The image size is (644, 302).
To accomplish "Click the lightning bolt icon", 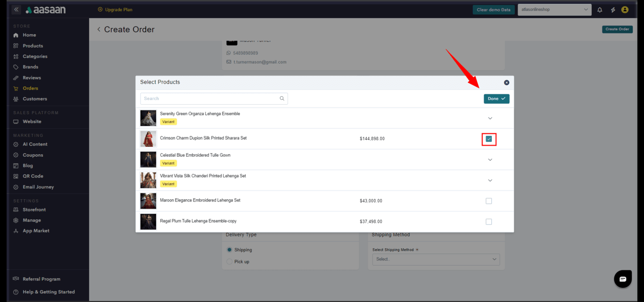I will point(613,10).
